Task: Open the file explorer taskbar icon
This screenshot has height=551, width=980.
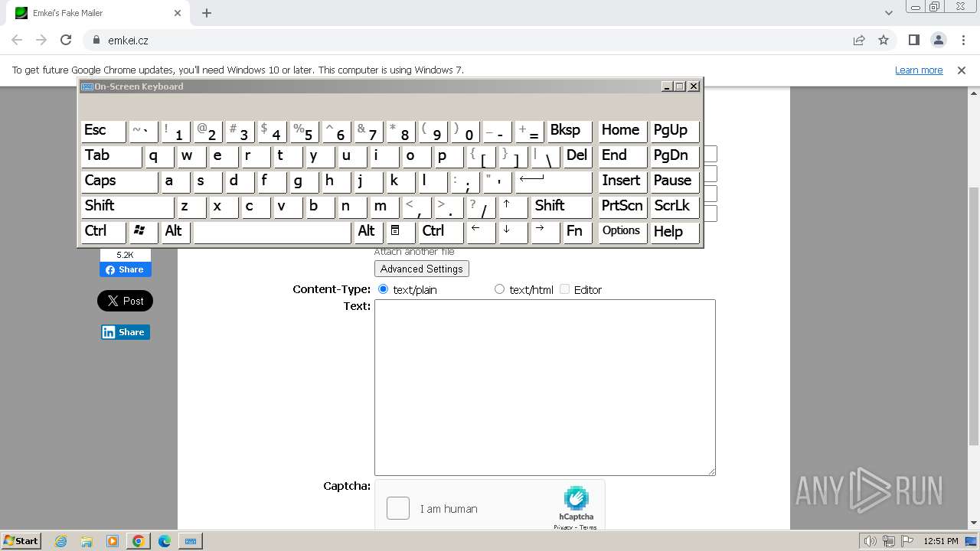Action: tap(87, 541)
